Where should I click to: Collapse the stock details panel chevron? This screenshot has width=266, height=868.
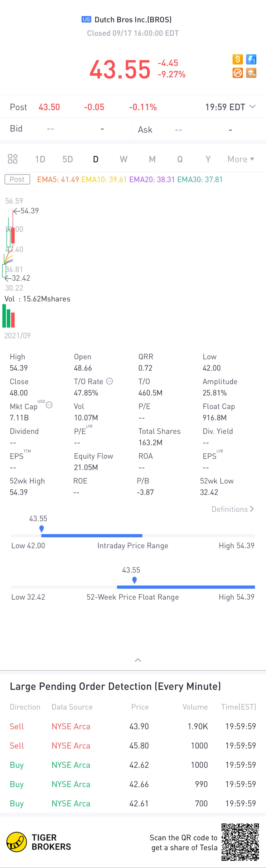click(138, 660)
